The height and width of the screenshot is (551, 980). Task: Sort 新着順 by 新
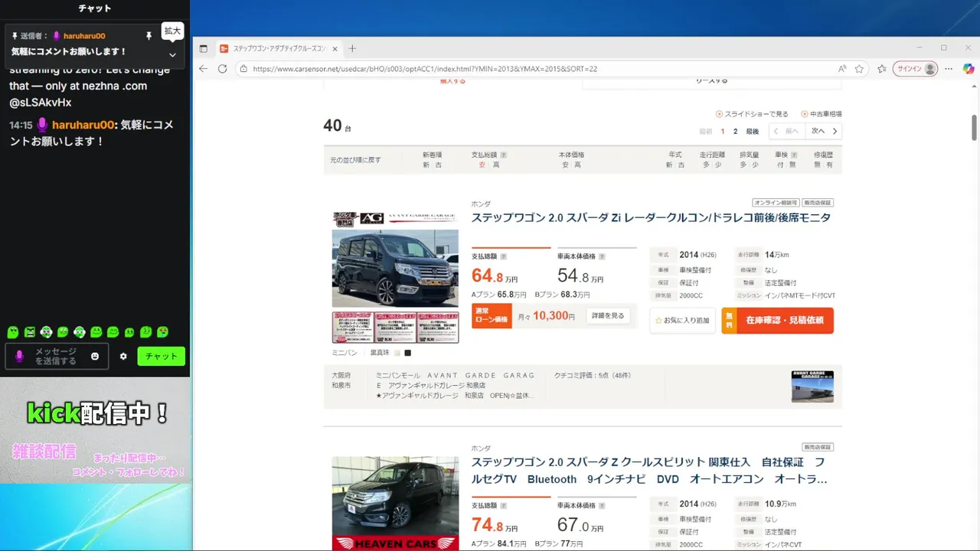pyautogui.click(x=426, y=165)
